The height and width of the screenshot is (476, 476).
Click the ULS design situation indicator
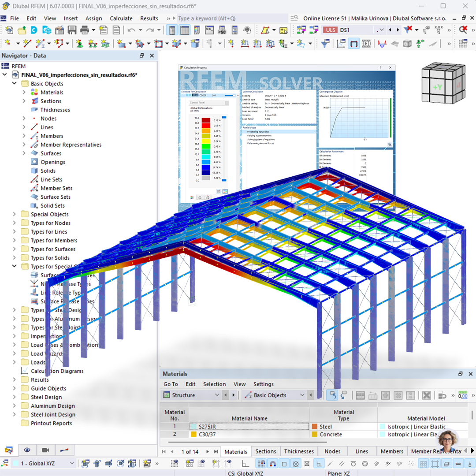(331, 30)
